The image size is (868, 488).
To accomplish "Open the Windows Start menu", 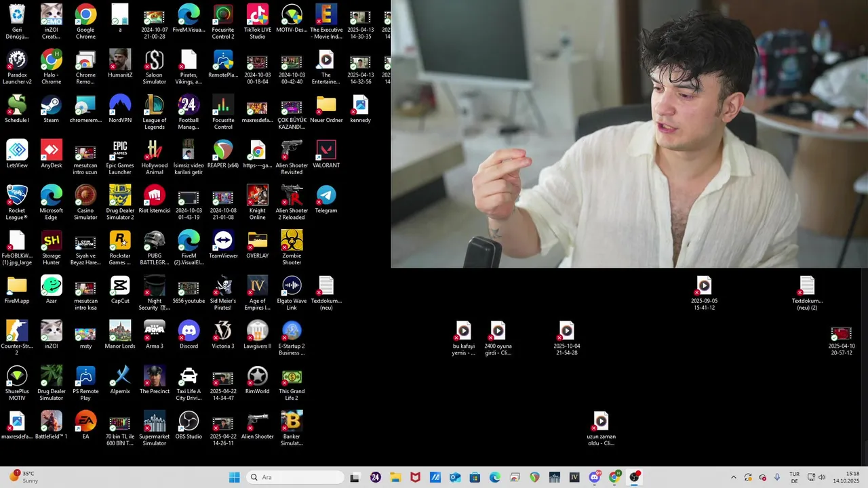I will pyautogui.click(x=234, y=477).
